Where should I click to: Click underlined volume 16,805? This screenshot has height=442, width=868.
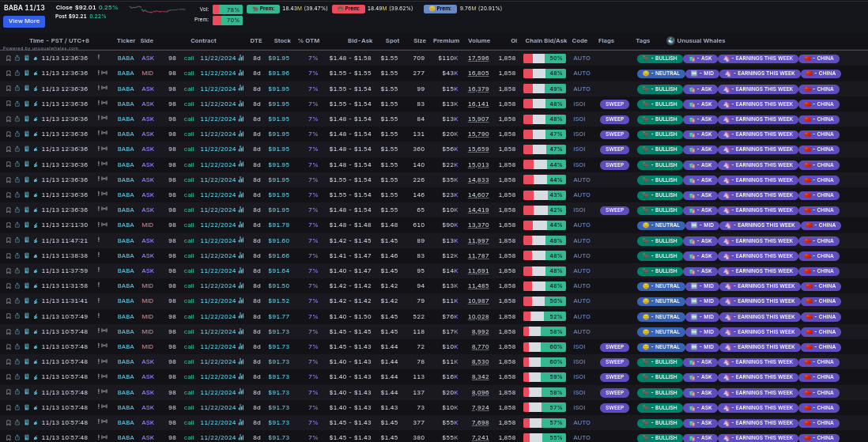click(478, 73)
